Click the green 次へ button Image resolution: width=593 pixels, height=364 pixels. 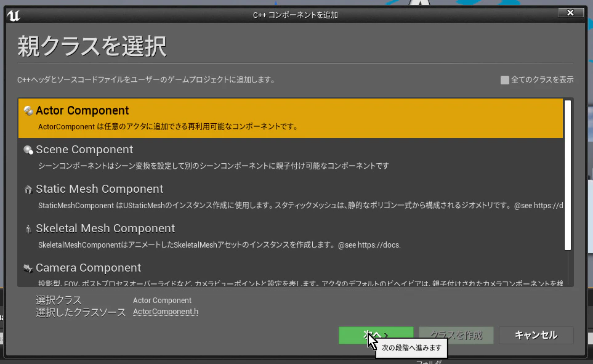point(376,335)
